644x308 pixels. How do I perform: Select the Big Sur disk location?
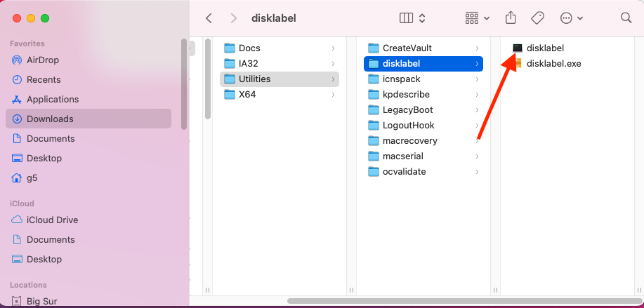click(x=88, y=301)
